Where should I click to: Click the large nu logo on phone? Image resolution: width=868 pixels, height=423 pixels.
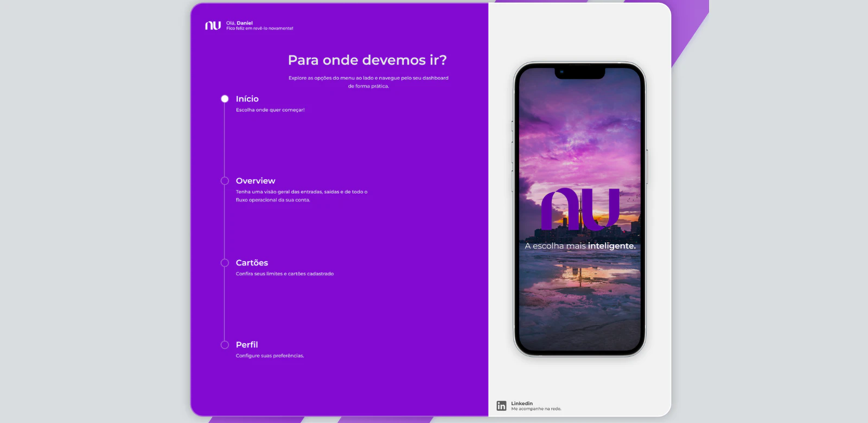(x=580, y=209)
